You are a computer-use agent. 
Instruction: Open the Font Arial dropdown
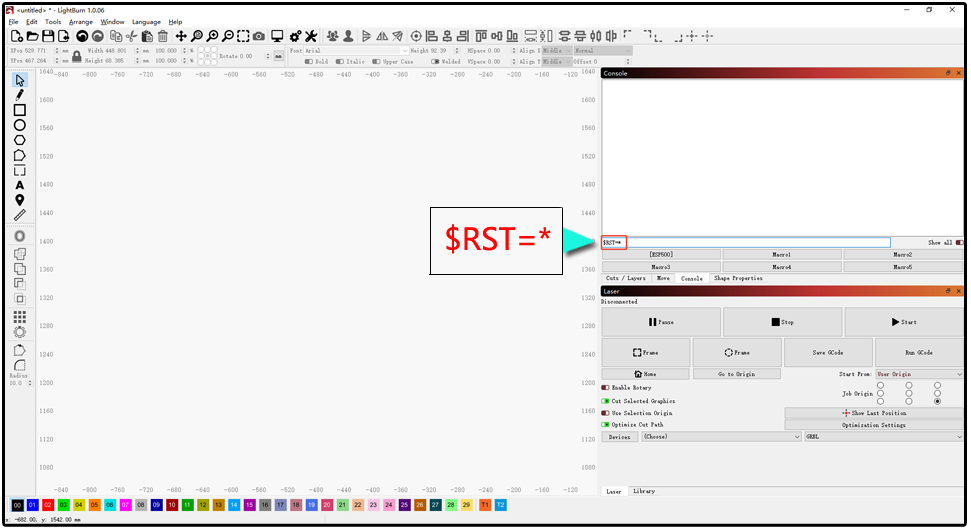pyautogui.click(x=357, y=51)
